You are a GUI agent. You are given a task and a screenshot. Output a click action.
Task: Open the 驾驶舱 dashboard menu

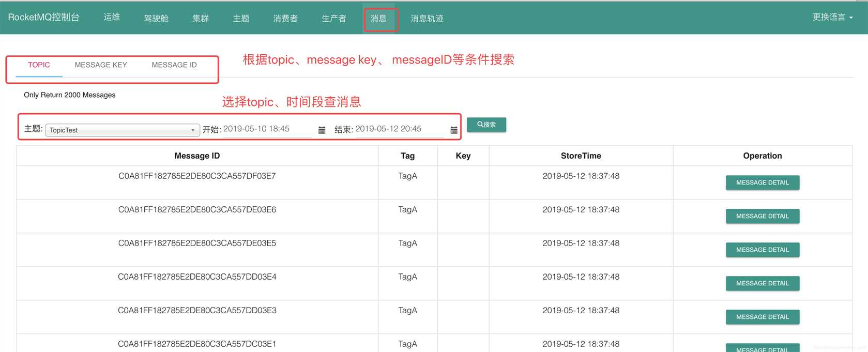pos(156,18)
